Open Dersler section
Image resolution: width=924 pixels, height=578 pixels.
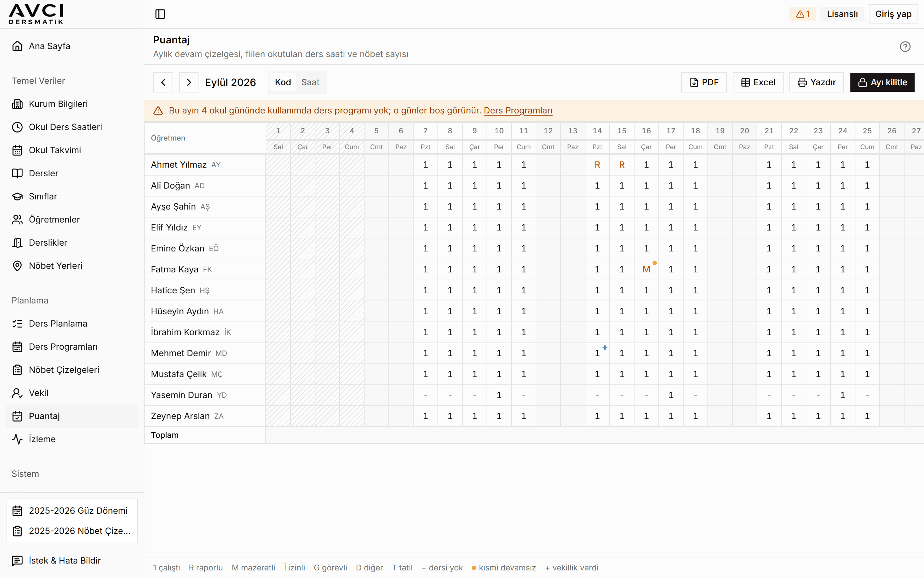[72, 173]
